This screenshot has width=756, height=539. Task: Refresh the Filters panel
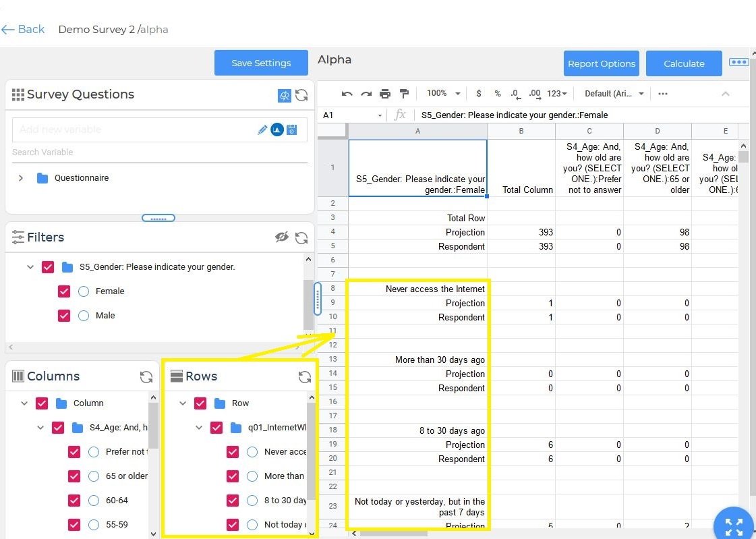click(x=302, y=237)
